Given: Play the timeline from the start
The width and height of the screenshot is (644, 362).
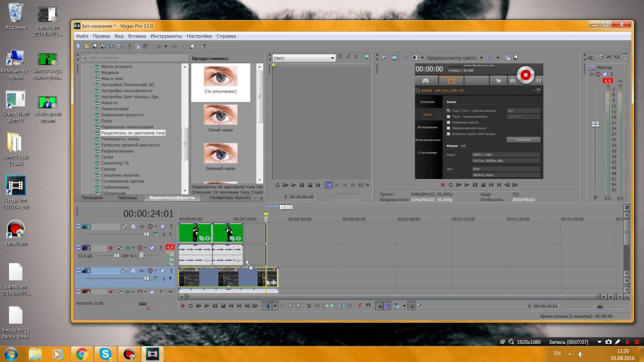Looking at the screenshot, I should (x=199, y=306).
